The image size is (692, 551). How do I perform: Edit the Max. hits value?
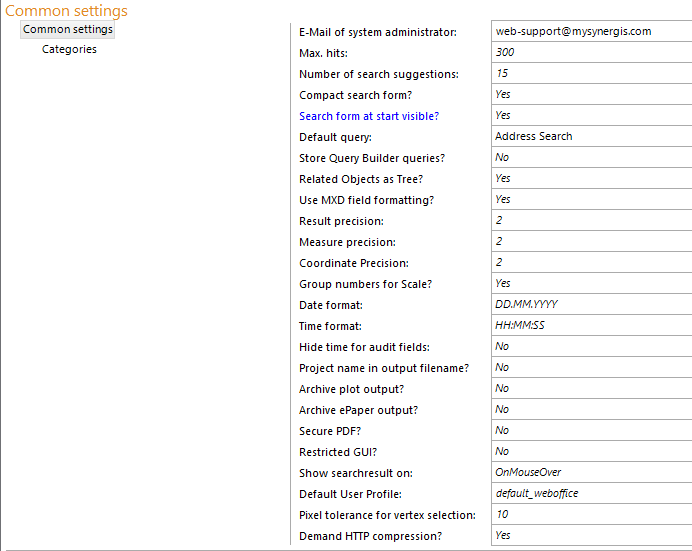590,52
